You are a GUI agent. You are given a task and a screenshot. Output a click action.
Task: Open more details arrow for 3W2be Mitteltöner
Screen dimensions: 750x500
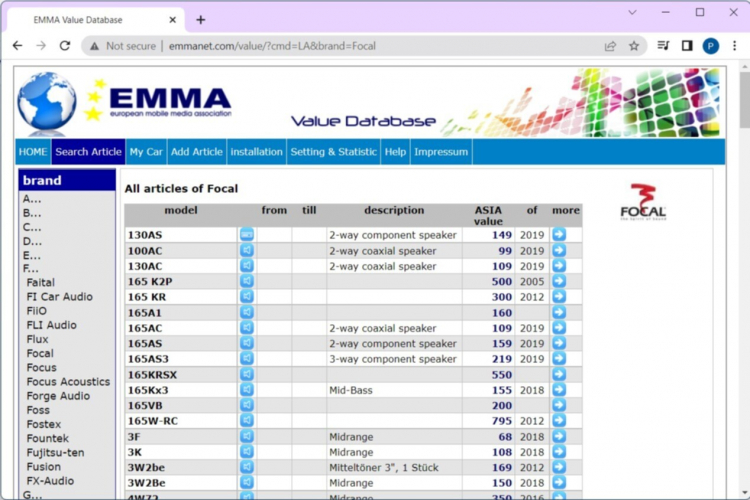click(559, 467)
